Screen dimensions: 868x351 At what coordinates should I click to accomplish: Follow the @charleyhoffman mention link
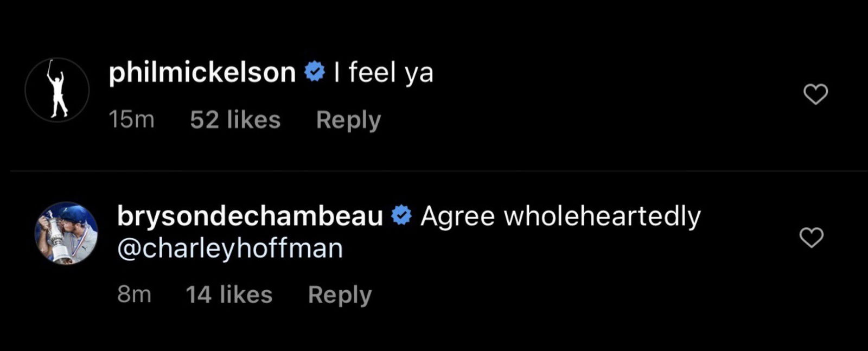(230, 248)
